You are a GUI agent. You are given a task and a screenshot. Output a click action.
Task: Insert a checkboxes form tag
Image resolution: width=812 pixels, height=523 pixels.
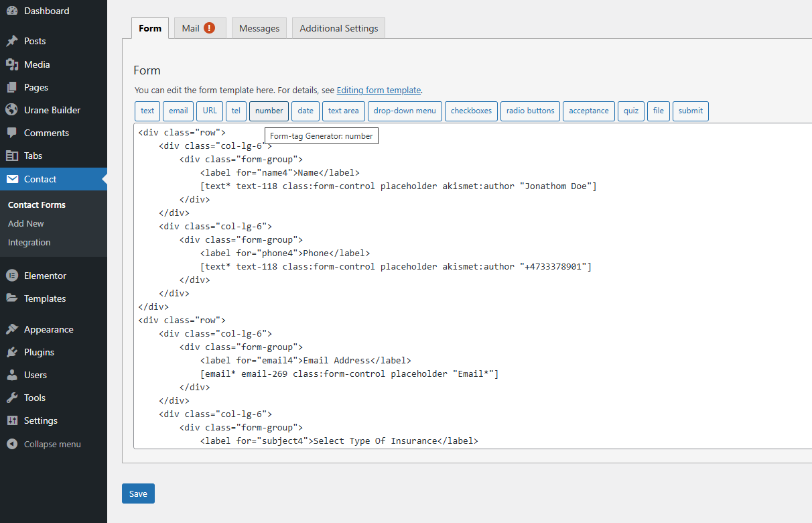coord(471,111)
